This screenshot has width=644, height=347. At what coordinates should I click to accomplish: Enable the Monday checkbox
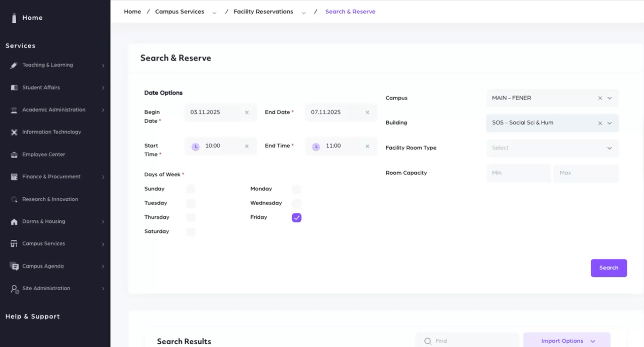point(296,189)
